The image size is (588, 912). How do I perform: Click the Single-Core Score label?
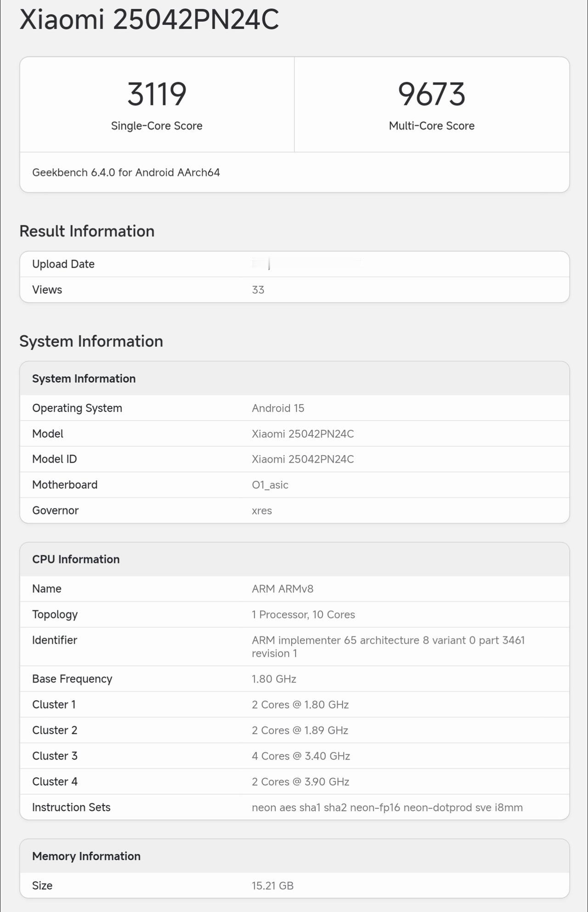157,126
